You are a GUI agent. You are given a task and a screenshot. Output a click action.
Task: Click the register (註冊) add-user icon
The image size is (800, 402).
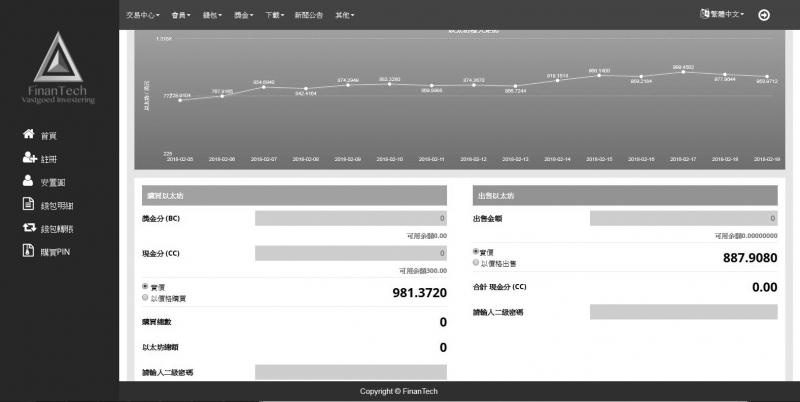[x=28, y=158]
